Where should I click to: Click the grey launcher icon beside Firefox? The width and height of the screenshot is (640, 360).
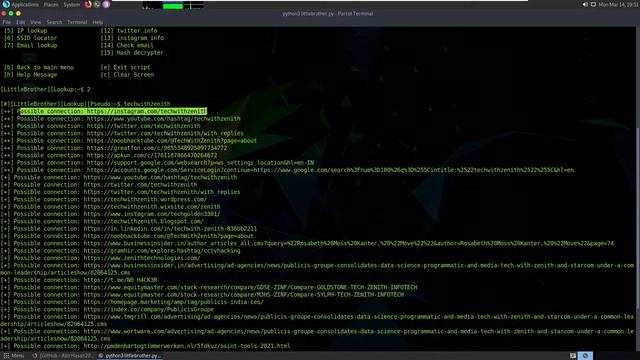point(97,4)
